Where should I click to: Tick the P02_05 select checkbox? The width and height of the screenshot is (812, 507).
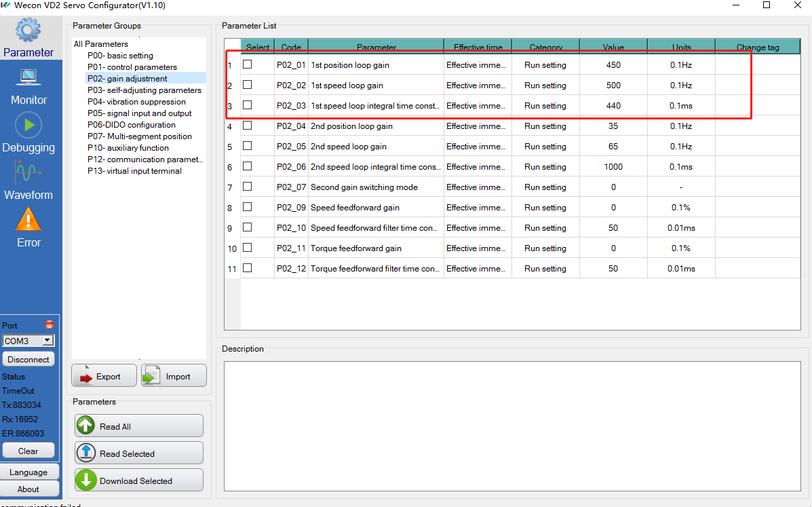[x=248, y=146]
